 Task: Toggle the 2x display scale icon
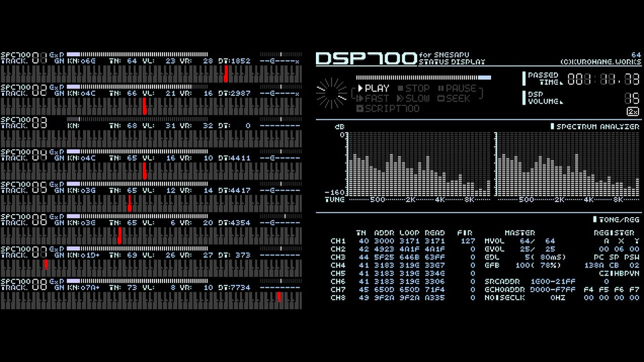pyautogui.click(x=633, y=112)
